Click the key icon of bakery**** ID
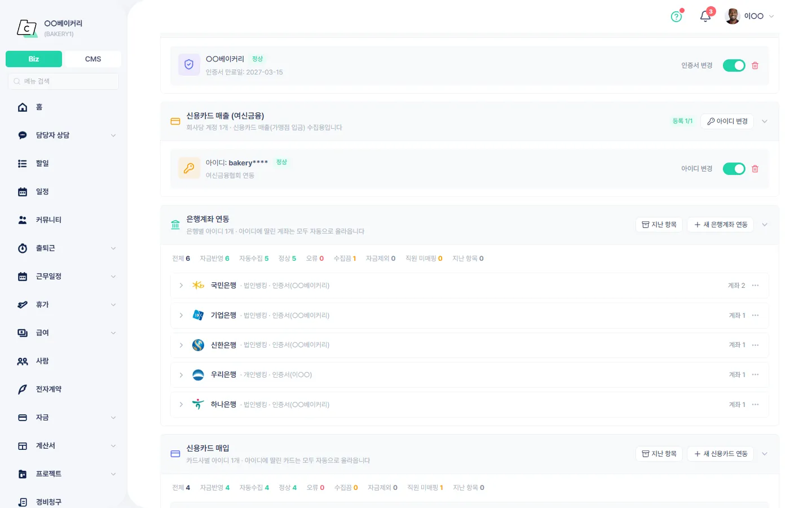This screenshot has width=812, height=508. (189, 168)
